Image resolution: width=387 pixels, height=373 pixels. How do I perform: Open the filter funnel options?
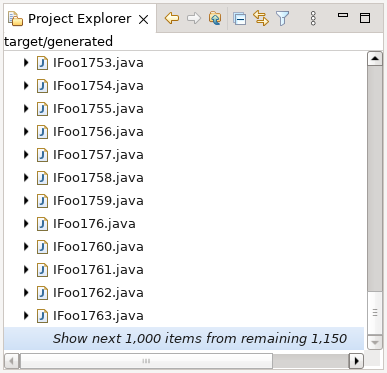282,18
